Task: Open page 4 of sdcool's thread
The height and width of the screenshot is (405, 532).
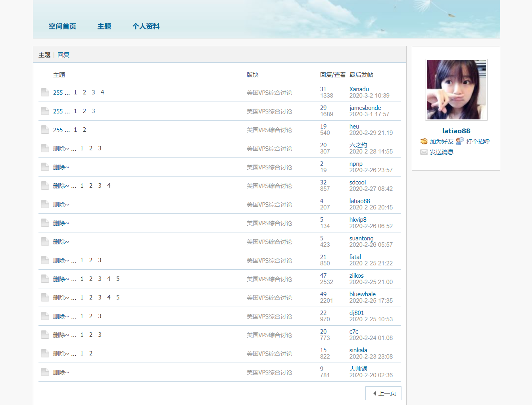Action: [x=109, y=186]
